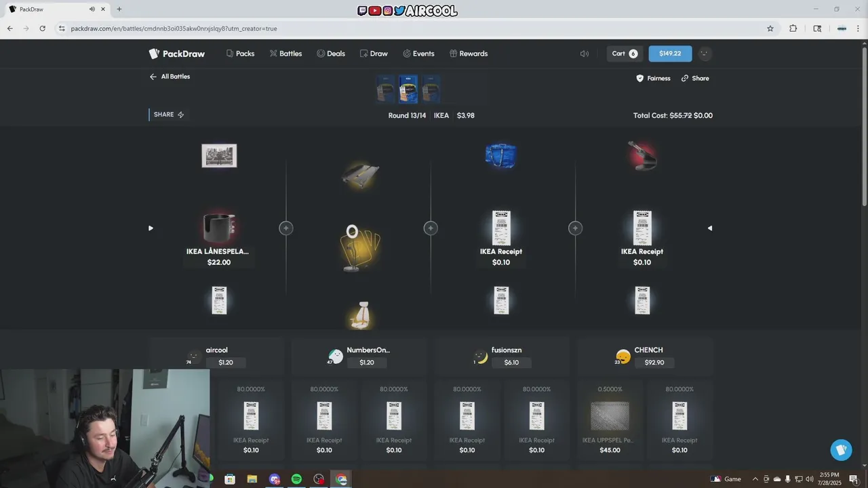Open the Packs menu item
Viewport: 868px width, 488px height.
coord(240,54)
